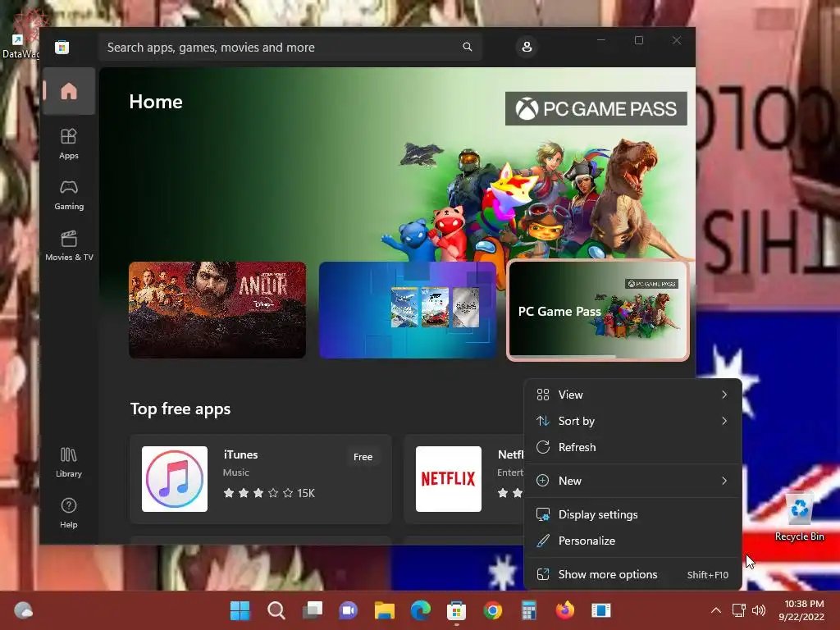Open the Andor banner thumbnail
Screen dimensions: 840x630
[217, 309]
